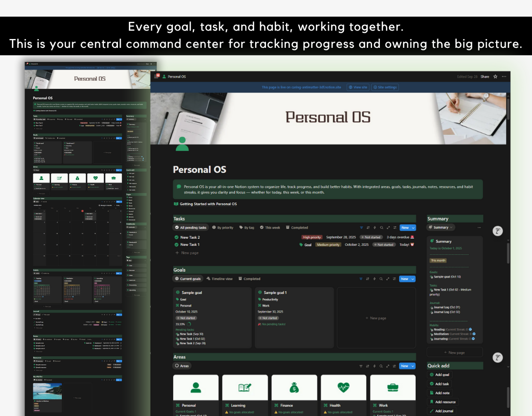Expand the Summary view selector dropdown
532x416 pixels.
(x=441, y=228)
